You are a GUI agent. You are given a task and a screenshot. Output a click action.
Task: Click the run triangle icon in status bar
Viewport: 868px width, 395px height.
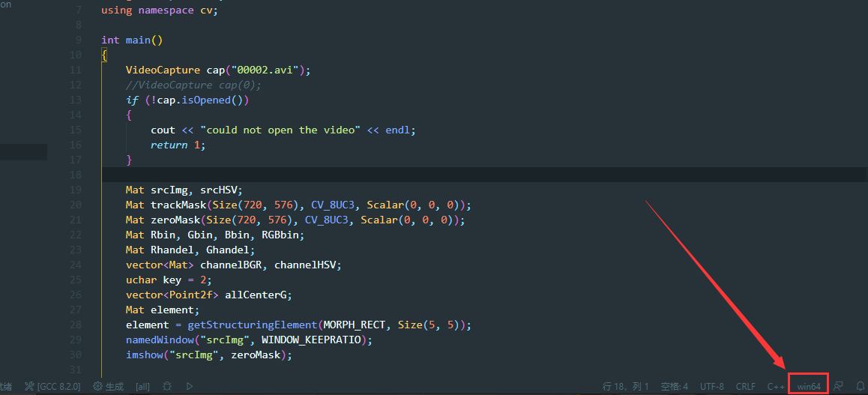(190, 386)
